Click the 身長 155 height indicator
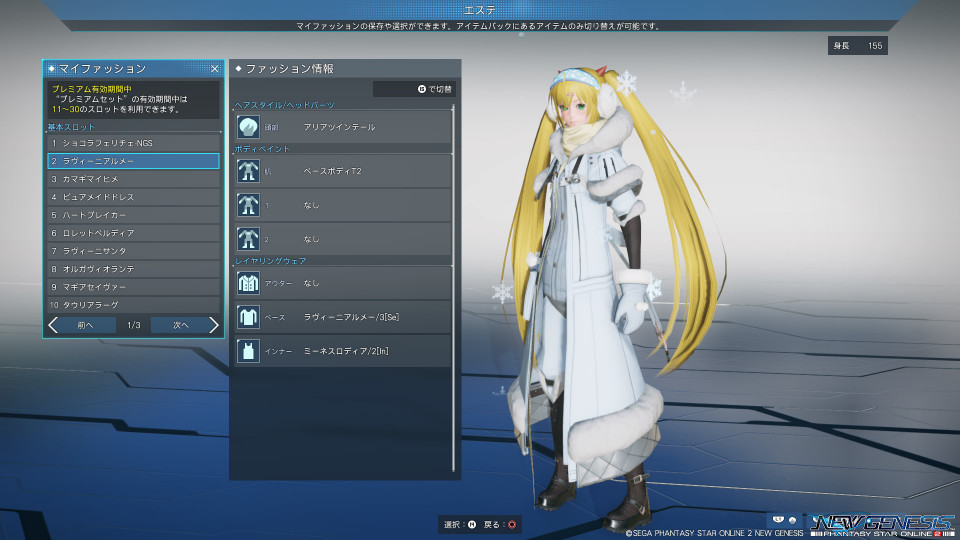960x540 pixels. click(857, 46)
